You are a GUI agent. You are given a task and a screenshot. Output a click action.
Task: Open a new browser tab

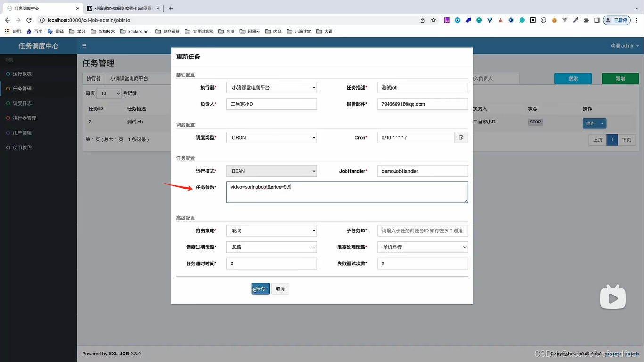[x=171, y=8]
